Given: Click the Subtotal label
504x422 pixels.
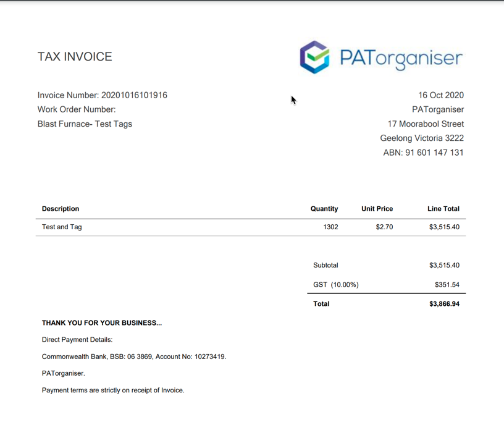Looking at the screenshot, I should (325, 265).
